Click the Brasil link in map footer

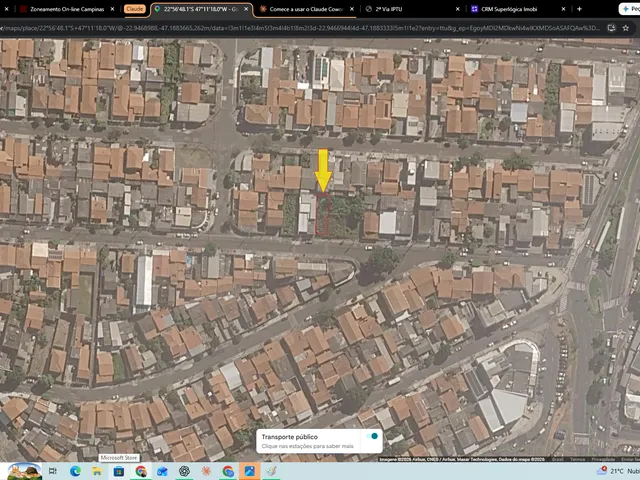(x=558, y=459)
